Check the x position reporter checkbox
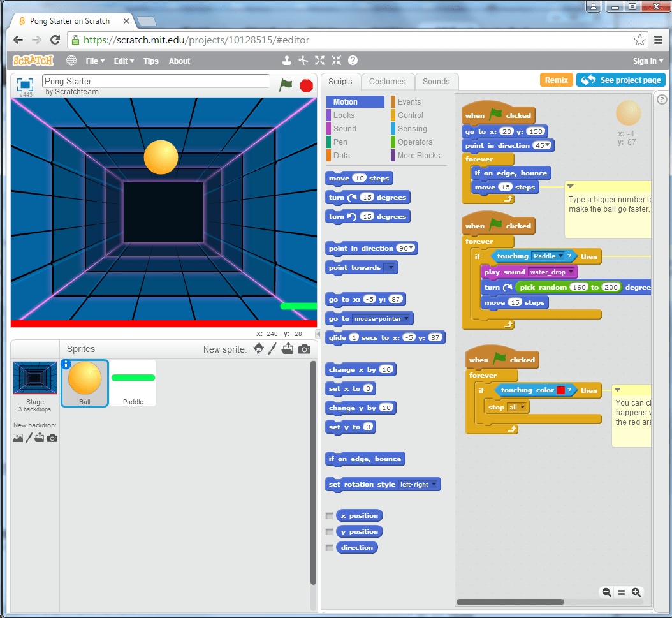 point(329,515)
